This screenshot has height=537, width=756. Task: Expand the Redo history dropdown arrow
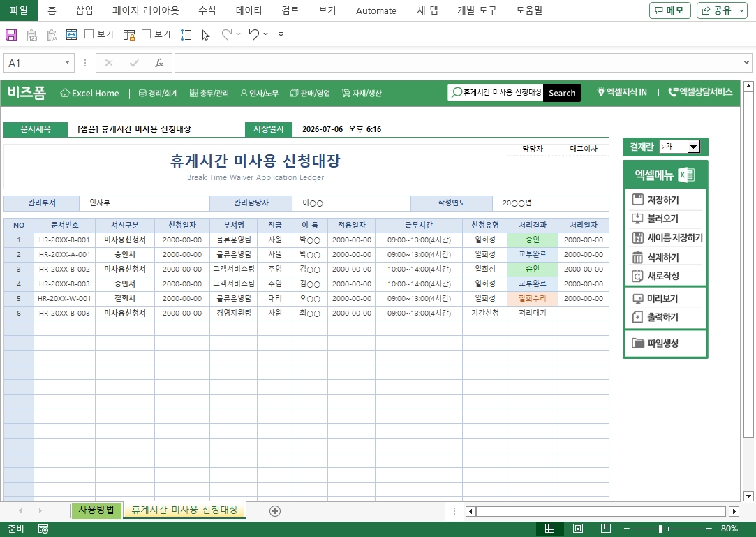coord(238,34)
